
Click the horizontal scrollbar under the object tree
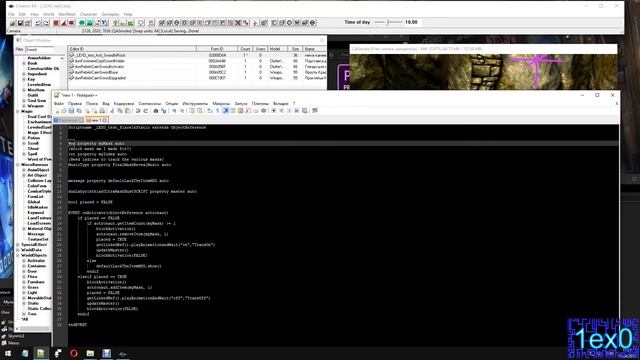35,329
